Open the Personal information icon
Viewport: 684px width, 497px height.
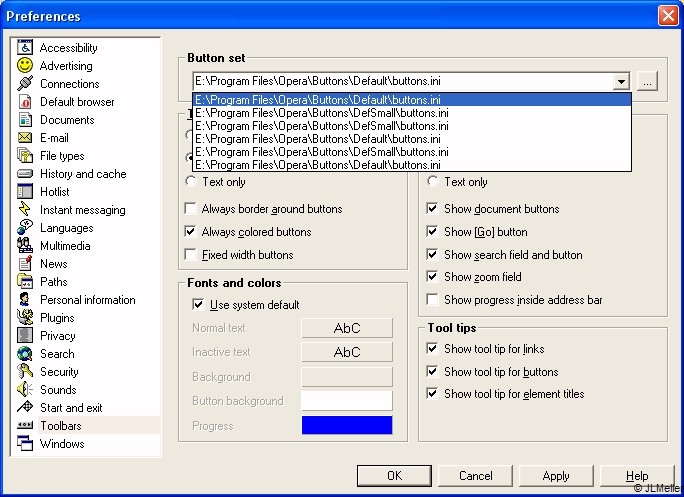click(x=25, y=299)
